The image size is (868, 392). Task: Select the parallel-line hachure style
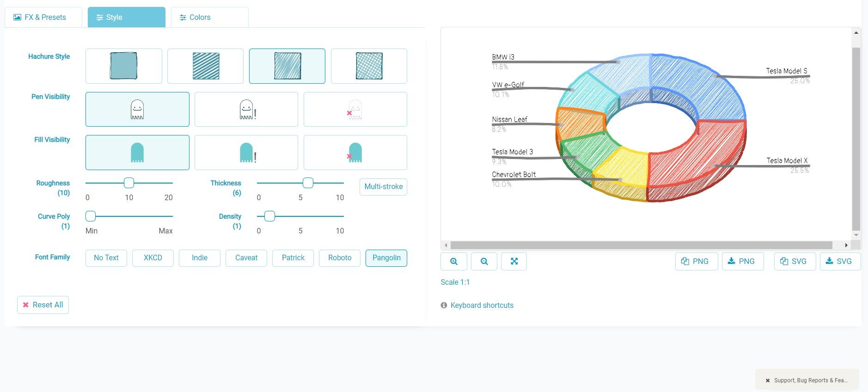206,66
